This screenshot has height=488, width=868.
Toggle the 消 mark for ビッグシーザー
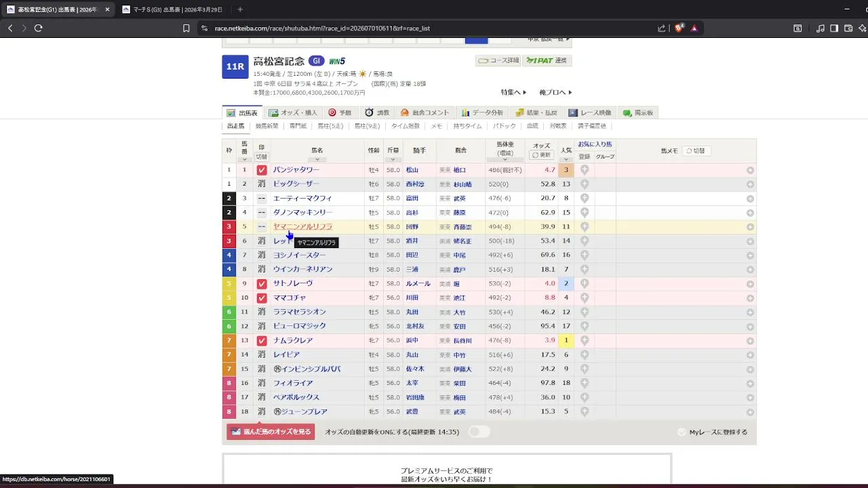[262, 184]
